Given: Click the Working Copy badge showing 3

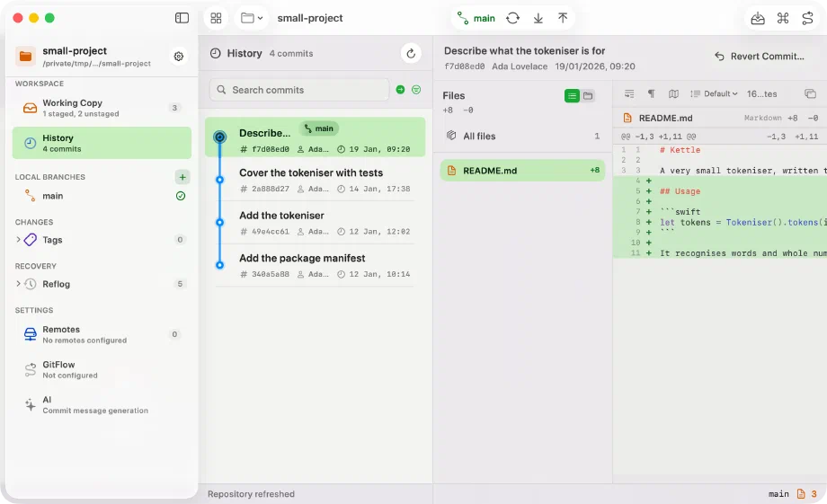Looking at the screenshot, I should (174, 108).
